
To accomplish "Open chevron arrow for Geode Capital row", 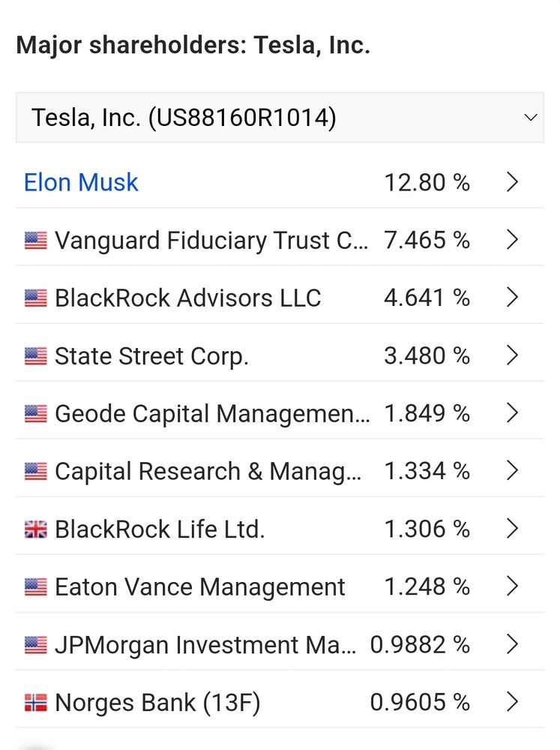I will 512,412.
